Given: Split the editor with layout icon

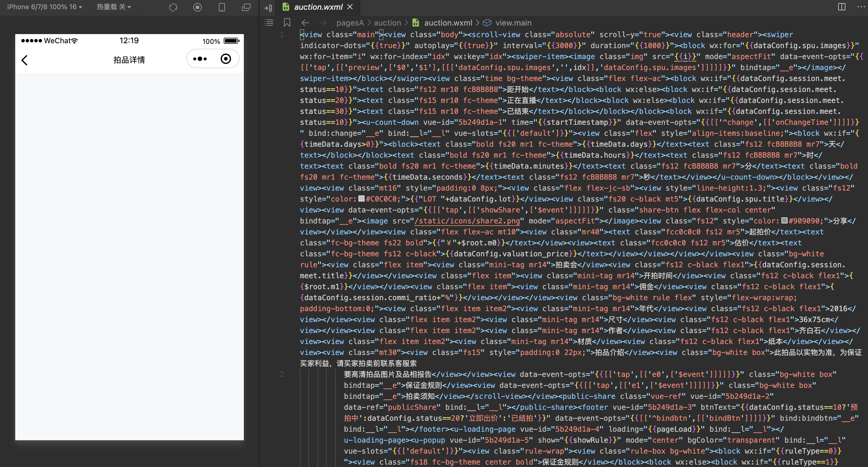Looking at the screenshot, I should [841, 7].
